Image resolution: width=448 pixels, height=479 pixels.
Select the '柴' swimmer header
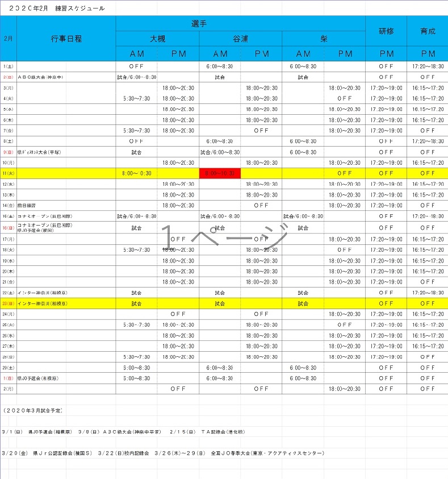(x=324, y=39)
